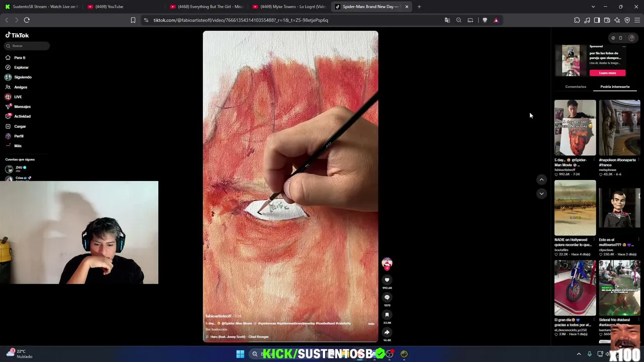Open the Hero song sound link
644x362 pixels.
tap(237, 337)
